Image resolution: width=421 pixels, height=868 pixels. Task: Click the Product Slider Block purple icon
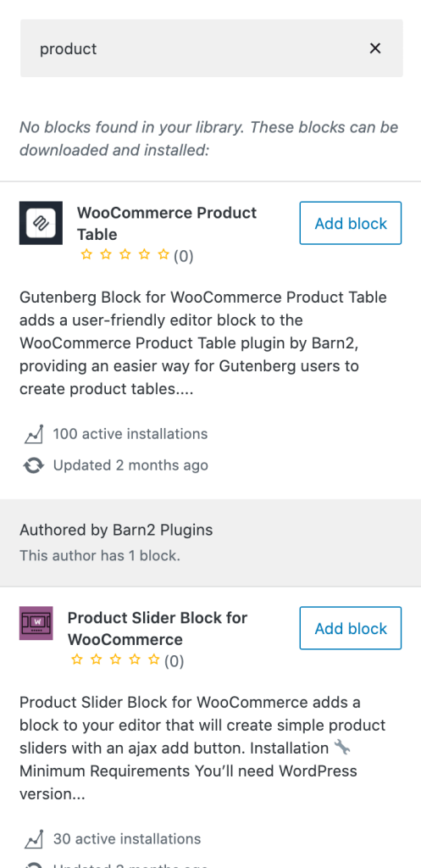pyautogui.click(x=36, y=623)
